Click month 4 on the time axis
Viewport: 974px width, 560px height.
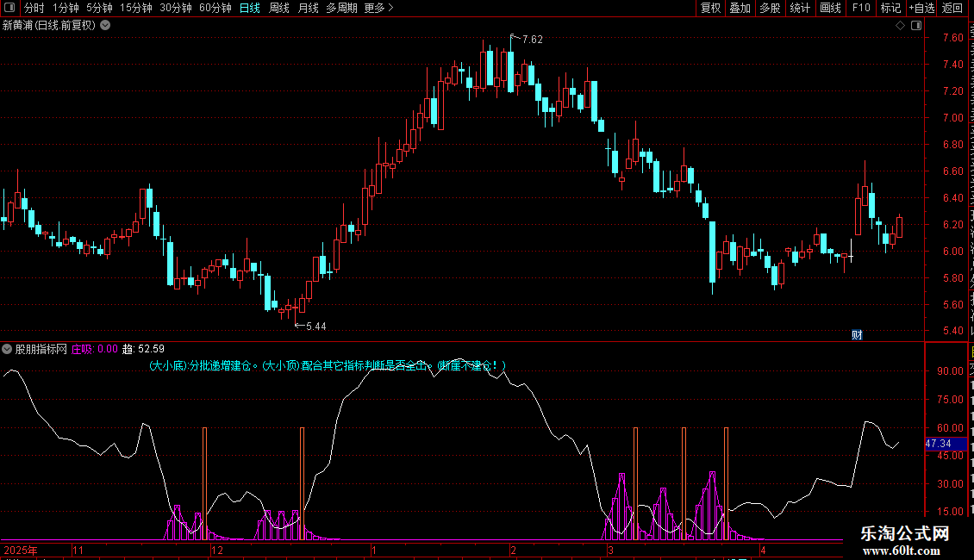764,550
